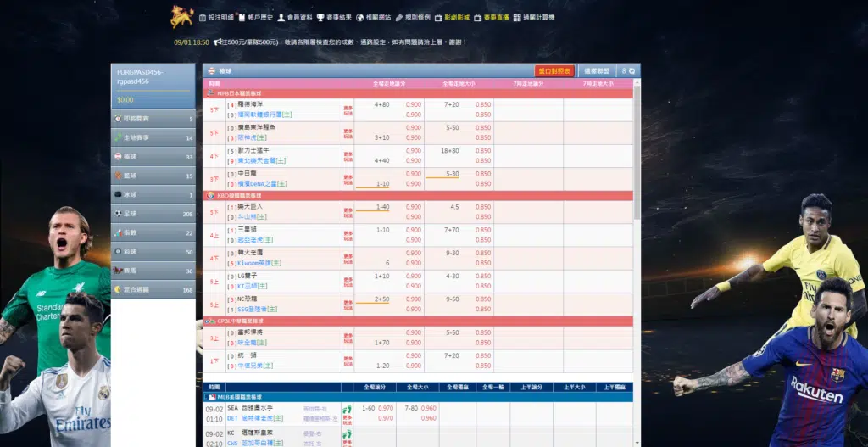The image size is (868, 447).
Task: Click the refresh countdown button
Action: coord(629,71)
